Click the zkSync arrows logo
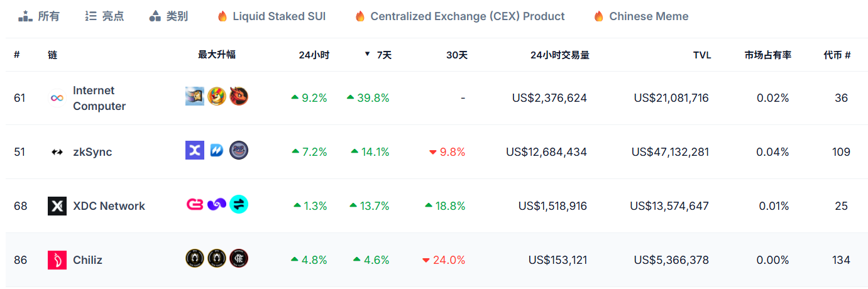Viewport: 868px width, 289px height. tap(57, 152)
